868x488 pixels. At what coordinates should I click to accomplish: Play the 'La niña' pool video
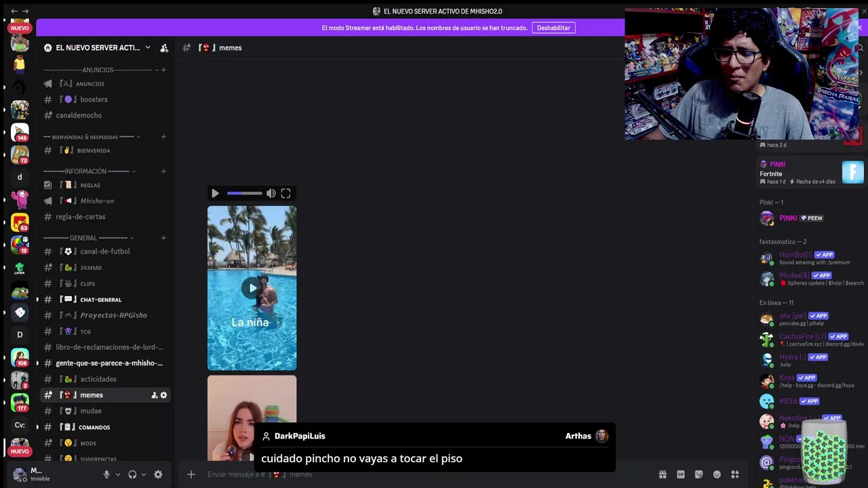(x=252, y=288)
